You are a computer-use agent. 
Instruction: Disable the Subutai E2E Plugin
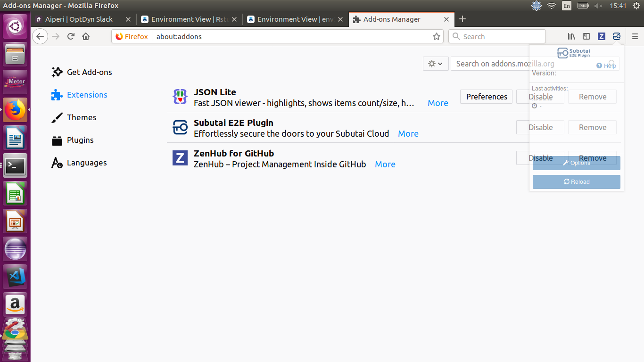coord(540,127)
